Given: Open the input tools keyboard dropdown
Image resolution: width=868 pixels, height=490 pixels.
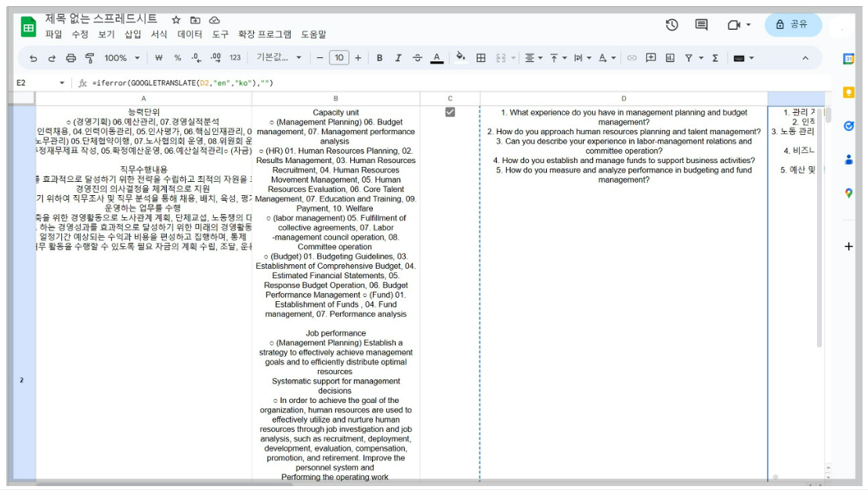Looking at the screenshot, I should point(743,58).
